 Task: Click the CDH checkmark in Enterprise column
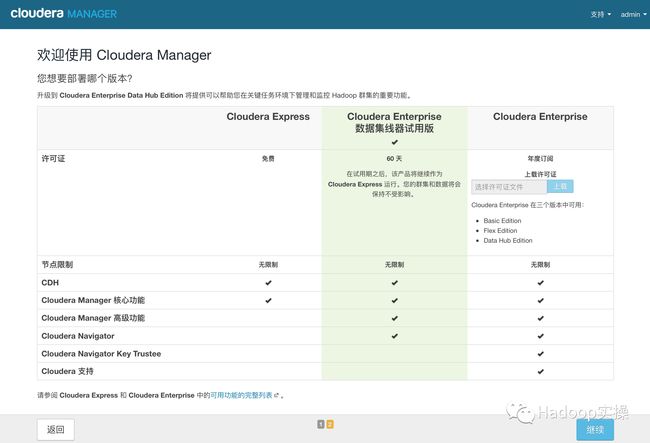(x=540, y=283)
